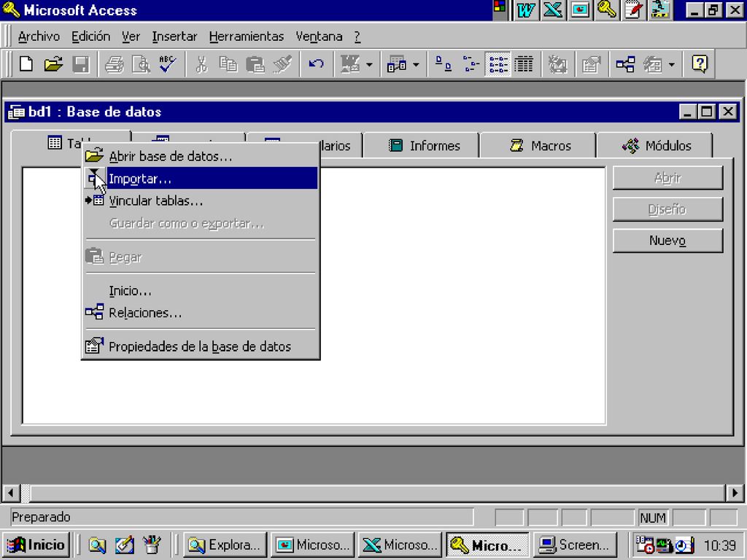The width and height of the screenshot is (747, 560).
Task: Choose Vincular tablas... from the menu
Action: click(201, 201)
